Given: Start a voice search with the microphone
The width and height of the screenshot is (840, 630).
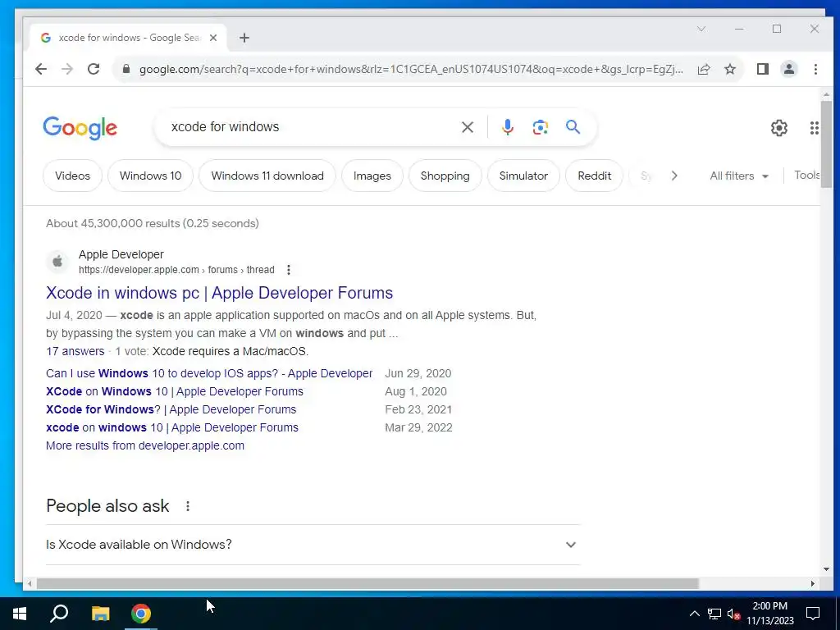Looking at the screenshot, I should (507, 127).
